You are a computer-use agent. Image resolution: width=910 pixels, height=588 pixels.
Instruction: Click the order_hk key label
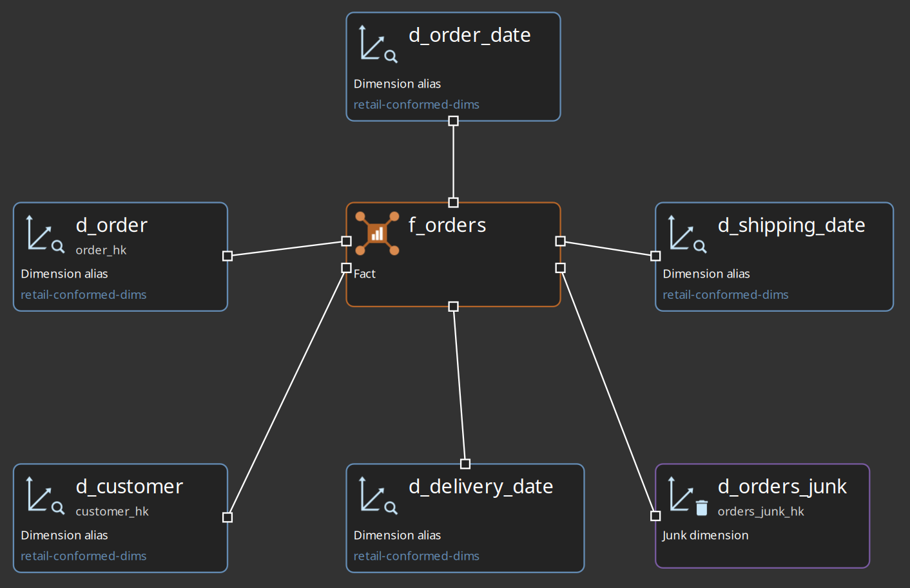coord(101,250)
